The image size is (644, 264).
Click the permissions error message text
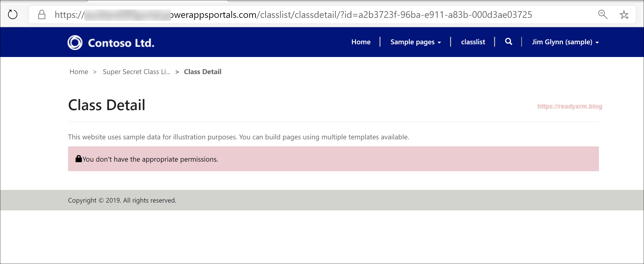tap(150, 159)
